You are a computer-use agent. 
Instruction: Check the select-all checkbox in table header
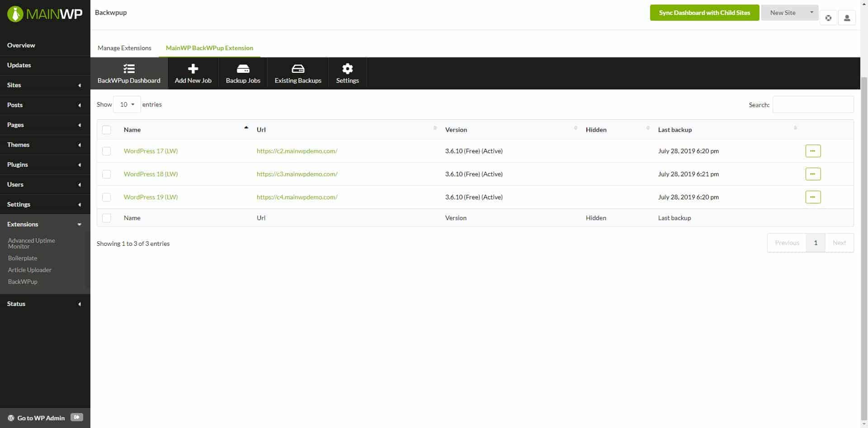[107, 130]
